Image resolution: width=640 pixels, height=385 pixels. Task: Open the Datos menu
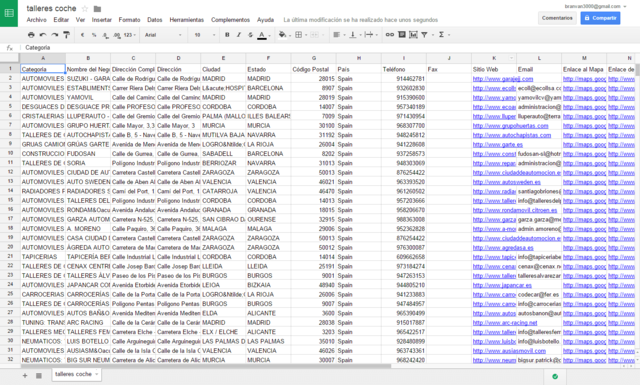155,20
